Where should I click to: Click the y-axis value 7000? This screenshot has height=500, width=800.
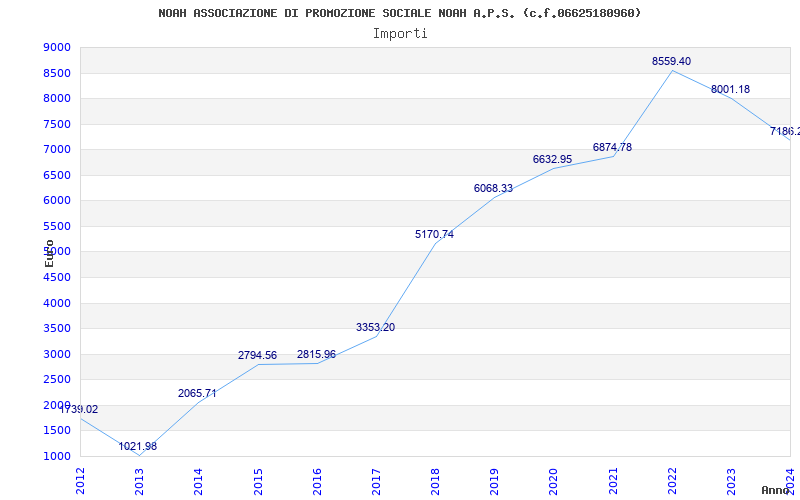(57, 149)
